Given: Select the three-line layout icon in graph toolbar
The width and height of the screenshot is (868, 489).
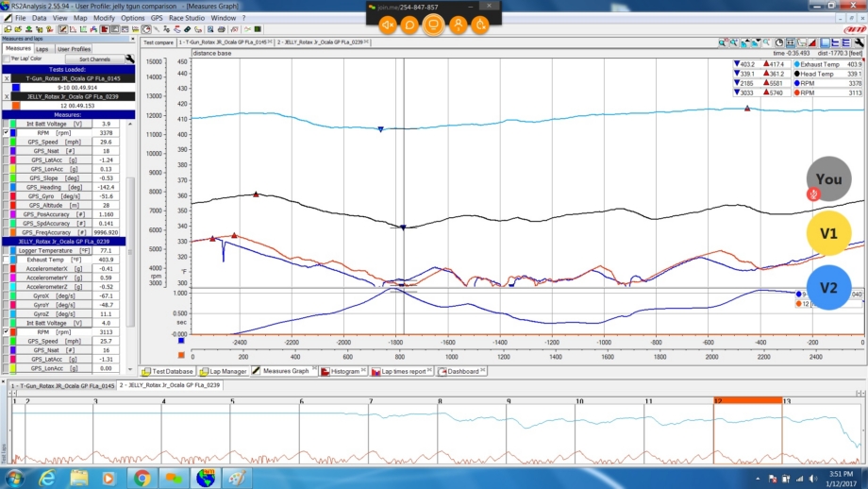Looking at the screenshot, I should (x=846, y=42).
